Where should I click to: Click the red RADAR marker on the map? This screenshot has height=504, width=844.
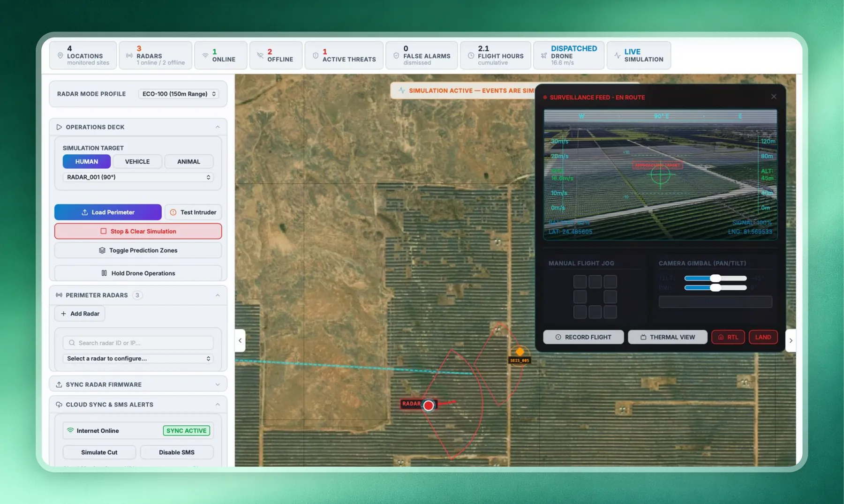pos(429,405)
